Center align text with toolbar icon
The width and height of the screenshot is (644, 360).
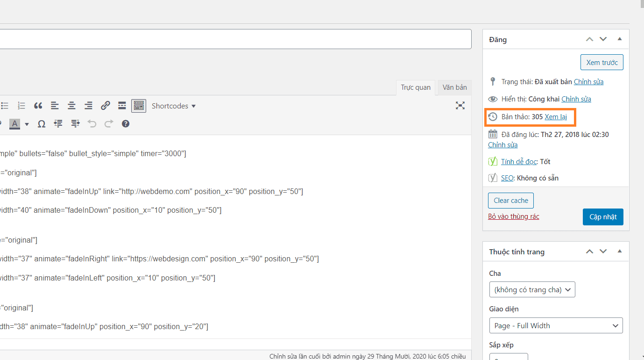pos(71,106)
